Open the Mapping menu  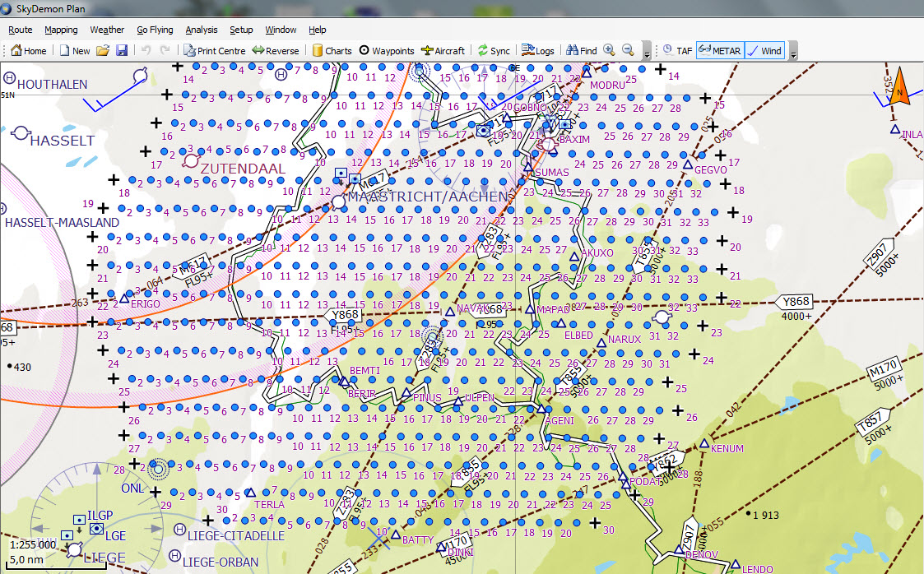click(61, 30)
